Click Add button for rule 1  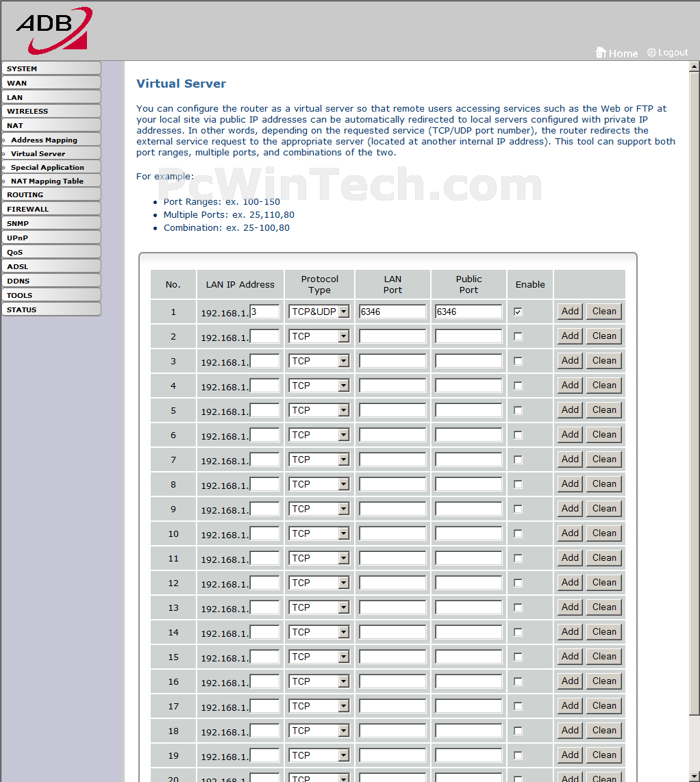pyautogui.click(x=570, y=311)
